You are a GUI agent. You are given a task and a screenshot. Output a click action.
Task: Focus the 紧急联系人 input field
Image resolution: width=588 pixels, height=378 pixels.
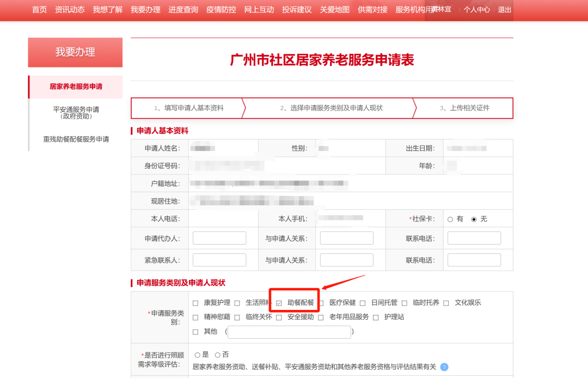(219, 260)
